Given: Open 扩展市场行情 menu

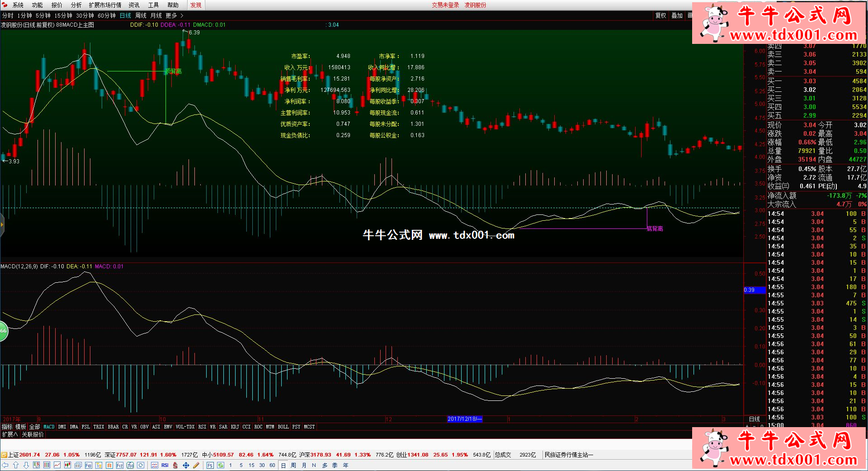Looking at the screenshot, I should (105, 5).
